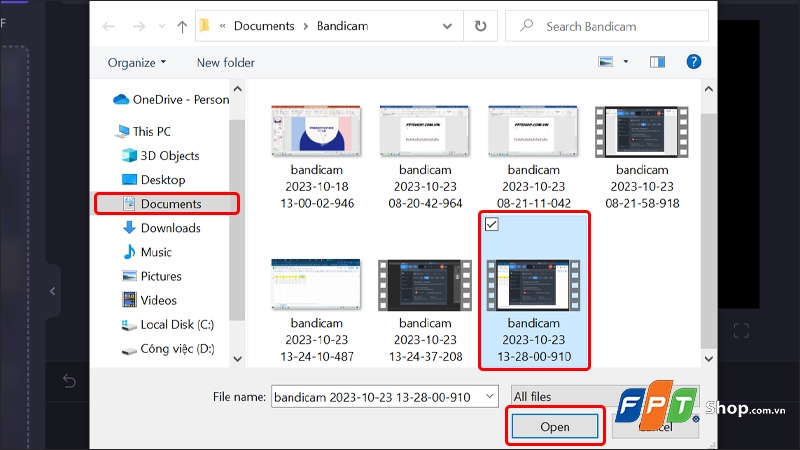Click Bandicam in the breadcrumb path
Viewport: 800px width, 450px height.
342,26
